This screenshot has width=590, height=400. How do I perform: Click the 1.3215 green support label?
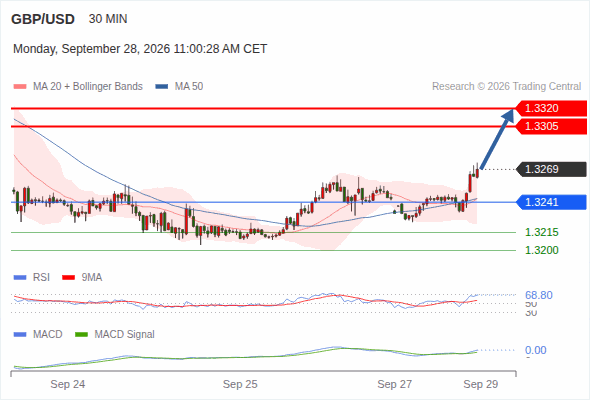[x=541, y=232]
